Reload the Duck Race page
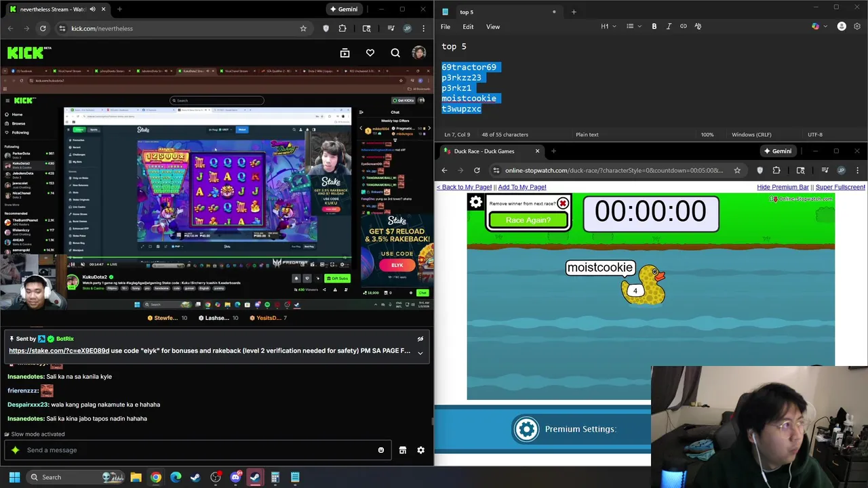This screenshot has height=488, width=868. tap(477, 170)
